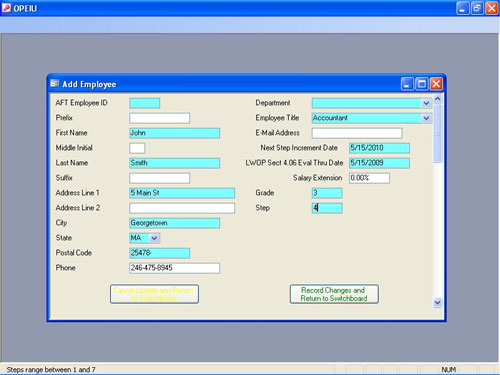Click the Step field showing 4
Image resolution: width=500 pixels, height=375 pixels.
pos(327,208)
